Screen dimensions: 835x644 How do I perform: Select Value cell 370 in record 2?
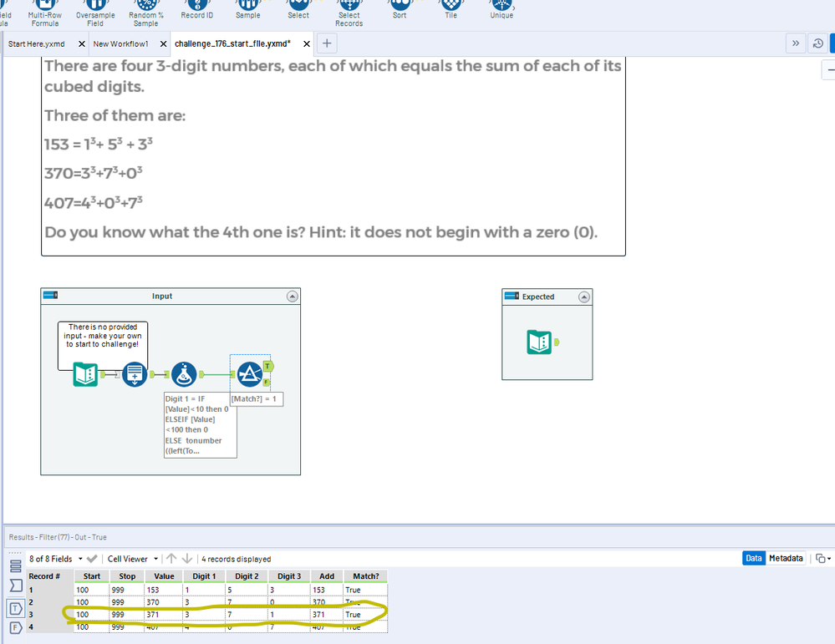[x=164, y=602]
